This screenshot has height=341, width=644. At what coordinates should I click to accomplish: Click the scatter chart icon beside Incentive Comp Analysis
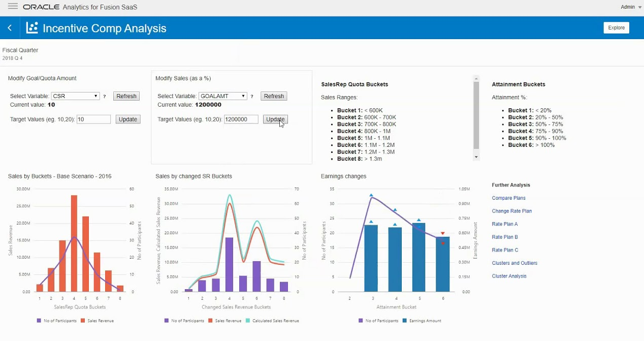[x=31, y=28]
